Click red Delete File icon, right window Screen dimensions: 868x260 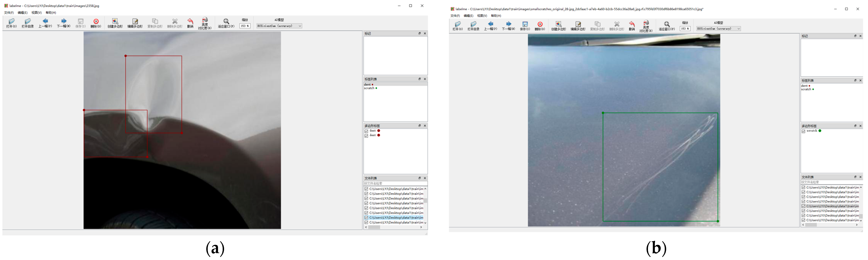[540, 24]
